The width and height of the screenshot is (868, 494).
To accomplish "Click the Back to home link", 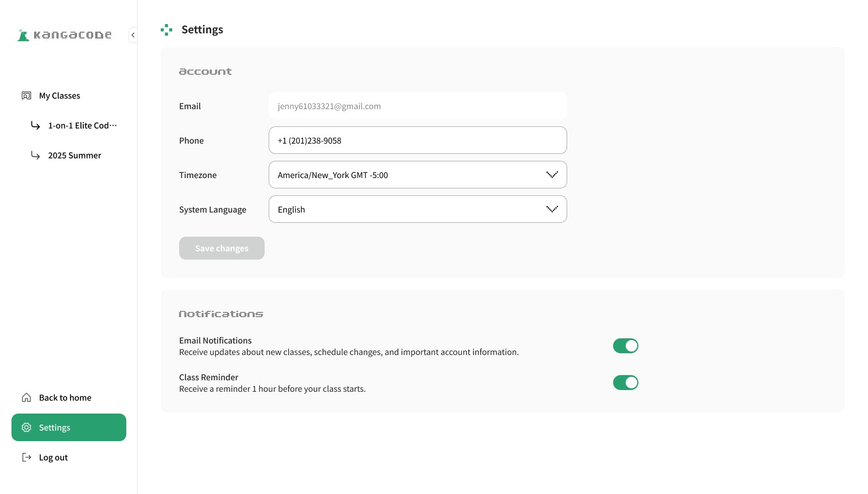I will point(65,397).
